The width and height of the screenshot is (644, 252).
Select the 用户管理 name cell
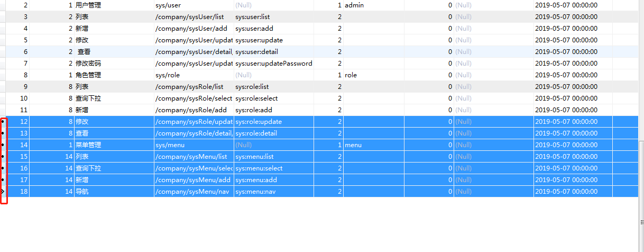tap(114, 5)
